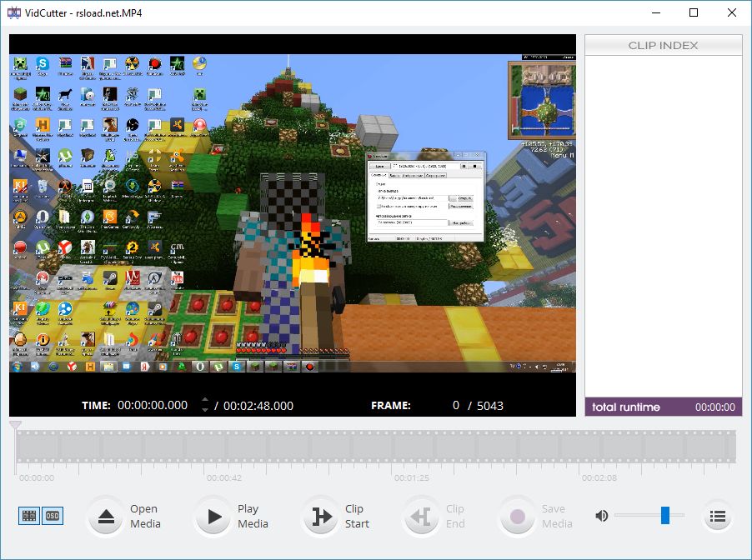Click the VidCutter app icon in title bar
This screenshot has width=752, height=560.
pos(14,13)
